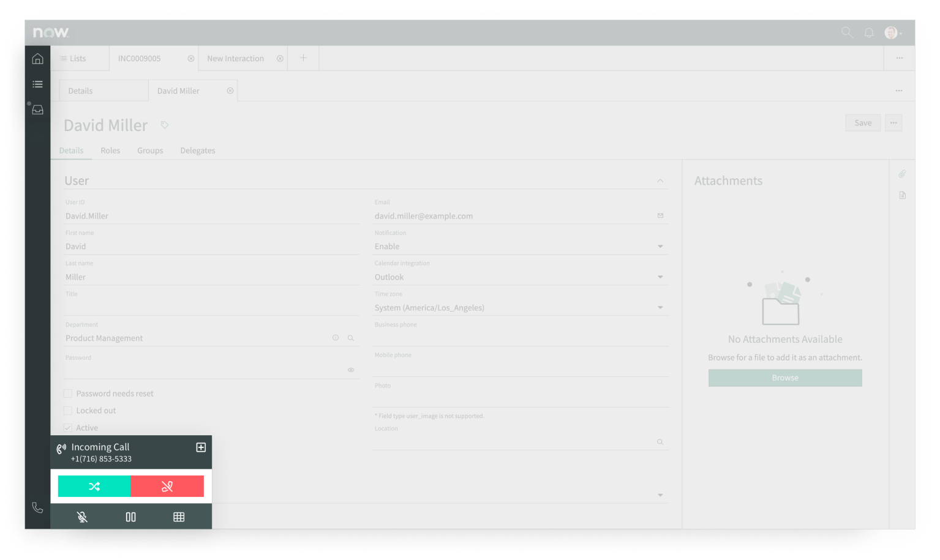Transfer the incoming call with the green button

[x=94, y=487]
